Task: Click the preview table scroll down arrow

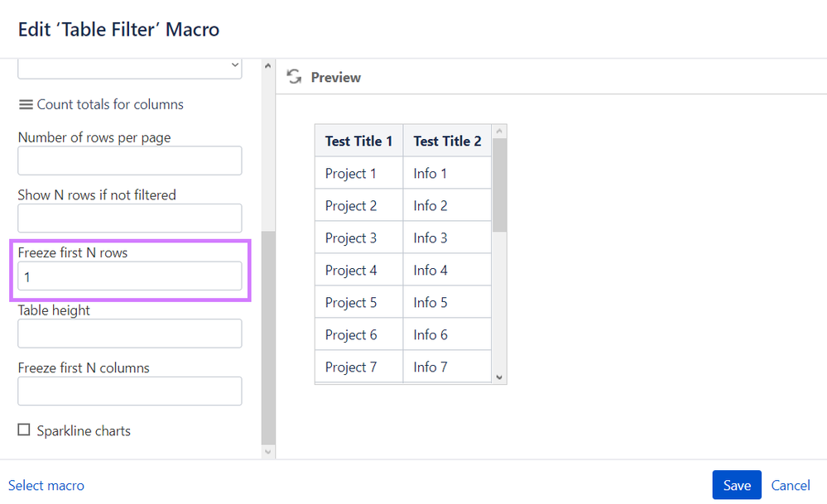Action: [499, 377]
